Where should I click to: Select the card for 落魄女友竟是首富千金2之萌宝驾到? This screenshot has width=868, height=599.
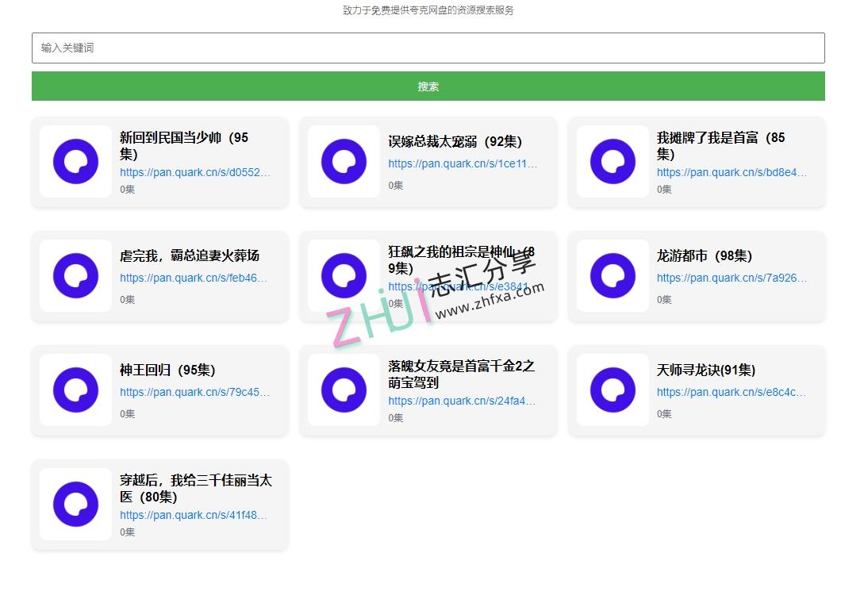428,390
